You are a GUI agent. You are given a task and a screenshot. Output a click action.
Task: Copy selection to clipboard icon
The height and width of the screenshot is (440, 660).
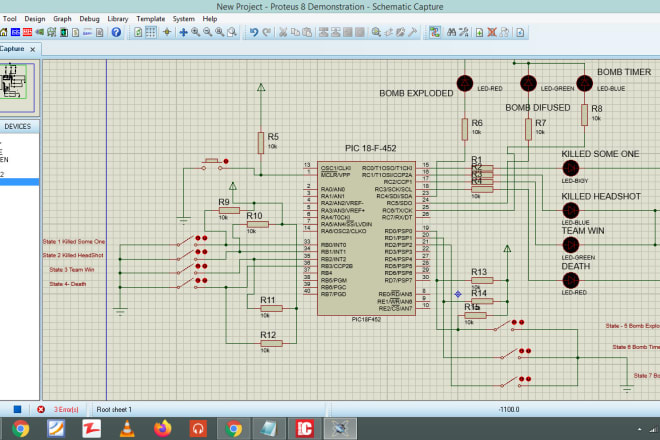[295, 32]
